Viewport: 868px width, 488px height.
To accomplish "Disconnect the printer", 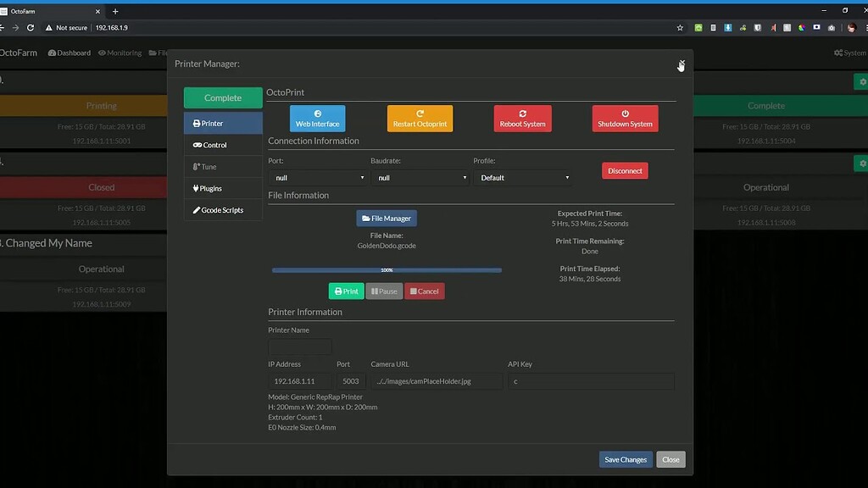I will [x=625, y=169].
